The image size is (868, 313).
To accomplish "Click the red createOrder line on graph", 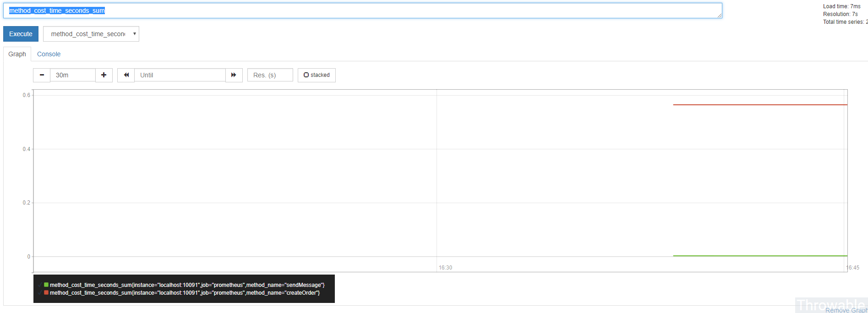I will click(x=760, y=105).
